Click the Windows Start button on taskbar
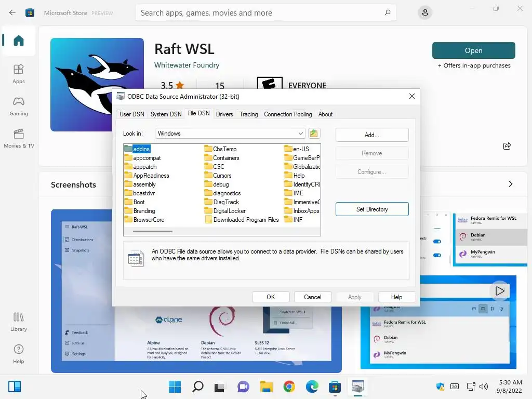Screen dimensions: 532x399 [175, 387]
